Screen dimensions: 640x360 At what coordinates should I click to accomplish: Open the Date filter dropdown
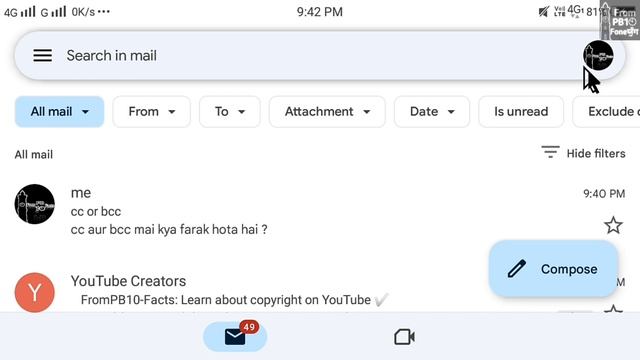432,111
